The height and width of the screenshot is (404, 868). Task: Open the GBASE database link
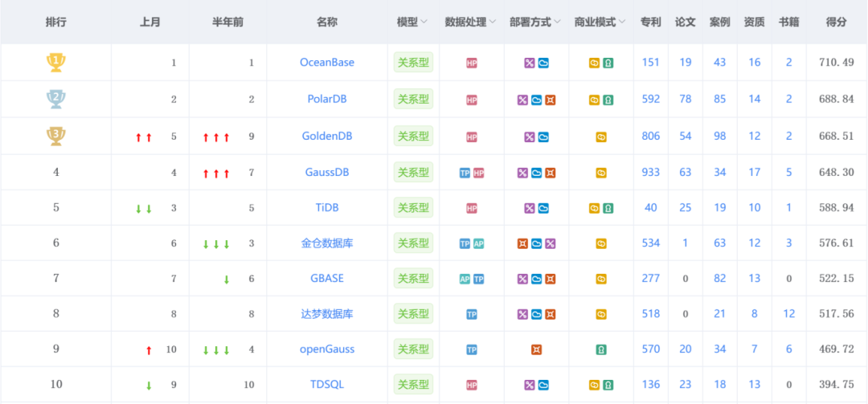coord(326,279)
